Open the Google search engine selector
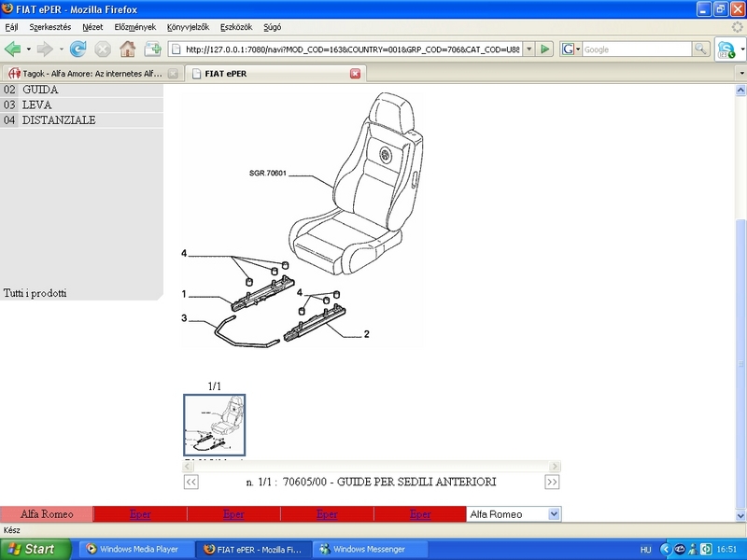Viewport: 747px width, 560px height. (x=571, y=49)
